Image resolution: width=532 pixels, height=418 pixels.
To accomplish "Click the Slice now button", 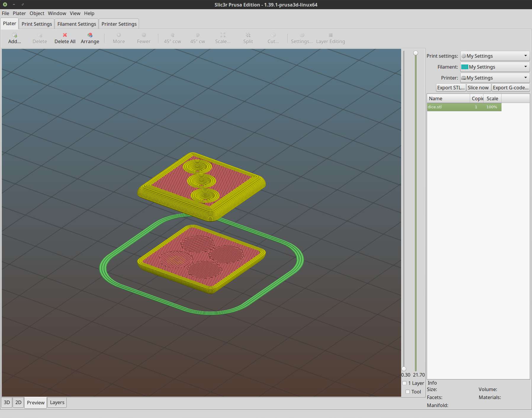I will (x=478, y=88).
